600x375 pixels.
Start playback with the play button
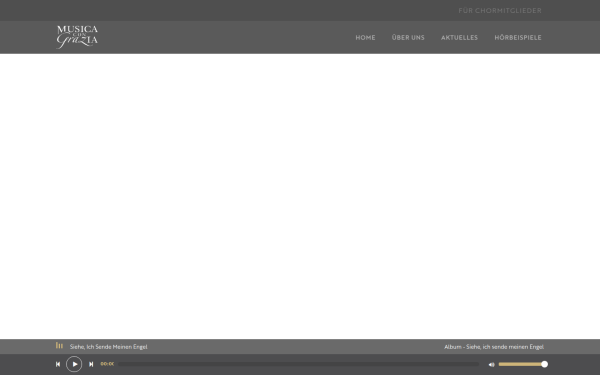point(74,364)
